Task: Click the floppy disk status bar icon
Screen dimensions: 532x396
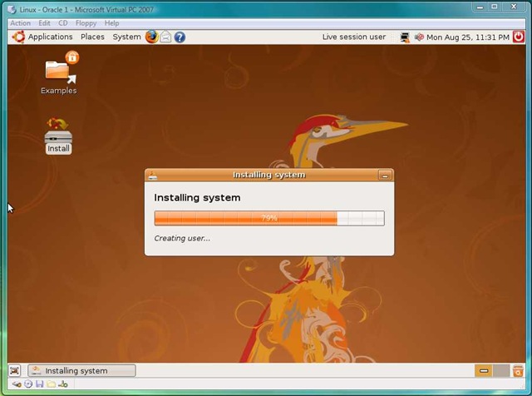Action: (40, 384)
